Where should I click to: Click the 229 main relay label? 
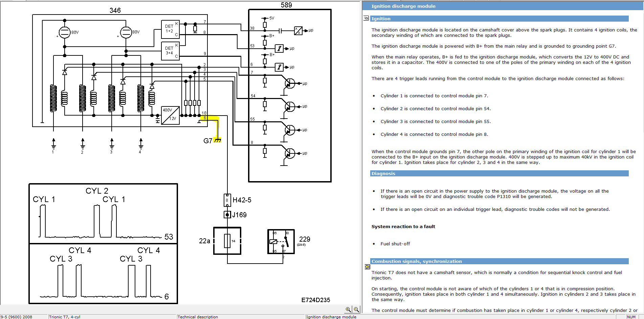[x=305, y=239]
